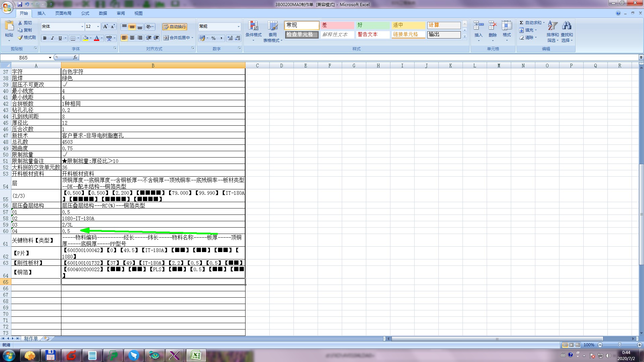Switch to Page Layout view in status bar
This screenshot has height=362, width=644.
click(572, 345)
